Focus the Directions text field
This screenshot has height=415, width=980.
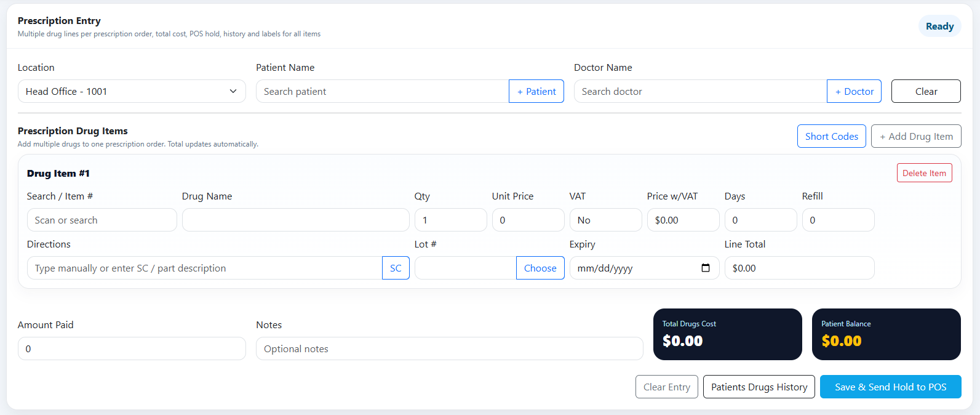coord(205,268)
